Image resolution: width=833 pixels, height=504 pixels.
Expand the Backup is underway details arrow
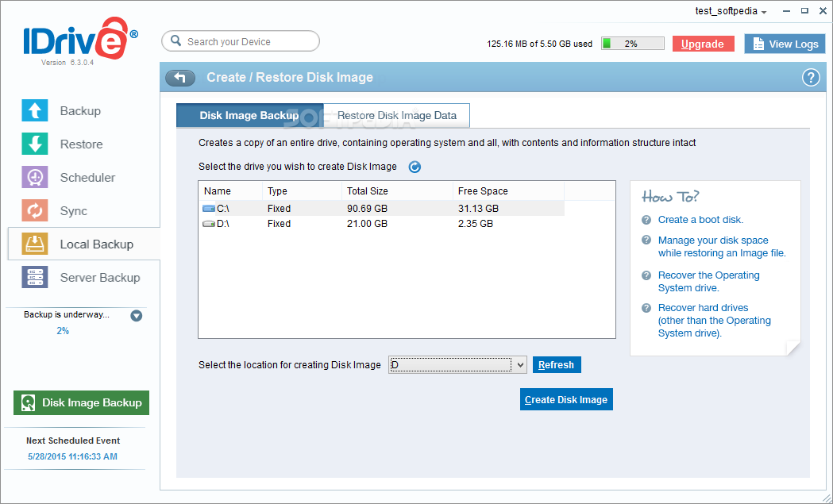point(137,316)
